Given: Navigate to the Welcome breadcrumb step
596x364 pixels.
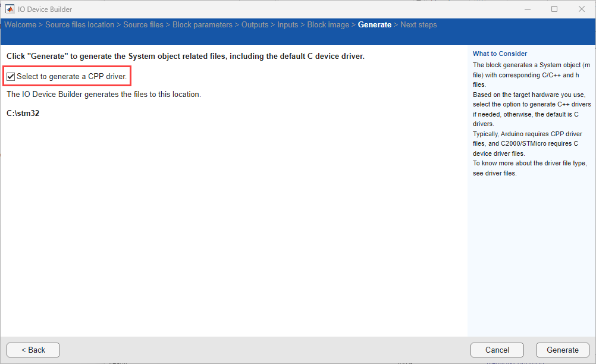Looking at the screenshot, I should tap(20, 24).
